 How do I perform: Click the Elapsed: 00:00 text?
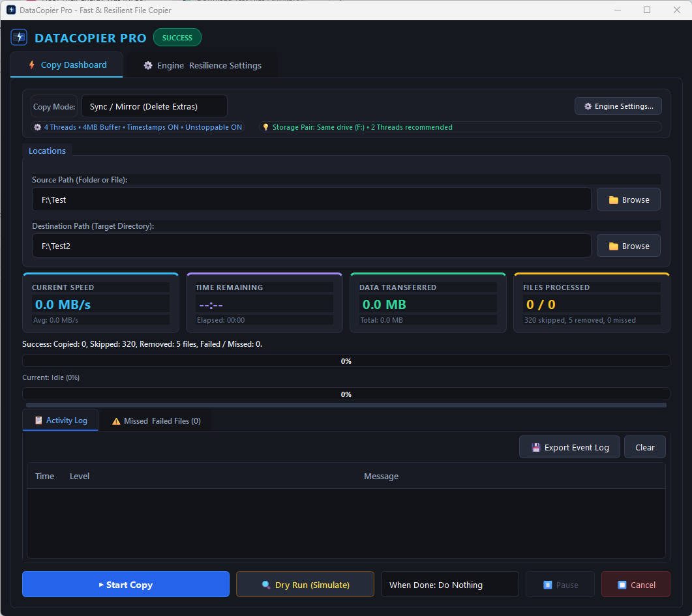pyautogui.click(x=220, y=320)
